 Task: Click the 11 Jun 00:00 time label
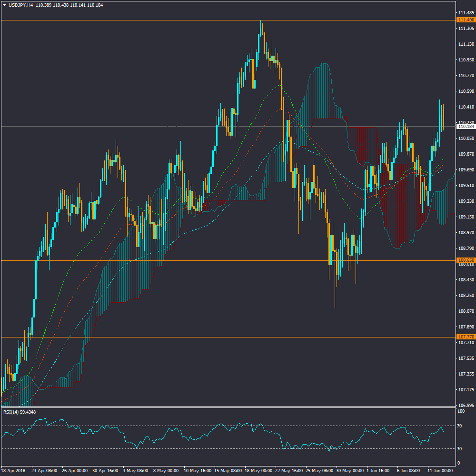tap(440, 470)
